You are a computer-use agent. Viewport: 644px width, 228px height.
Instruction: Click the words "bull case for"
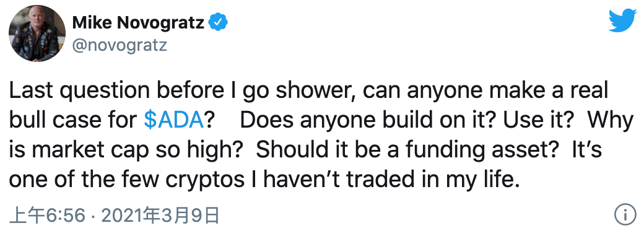(x=72, y=121)
